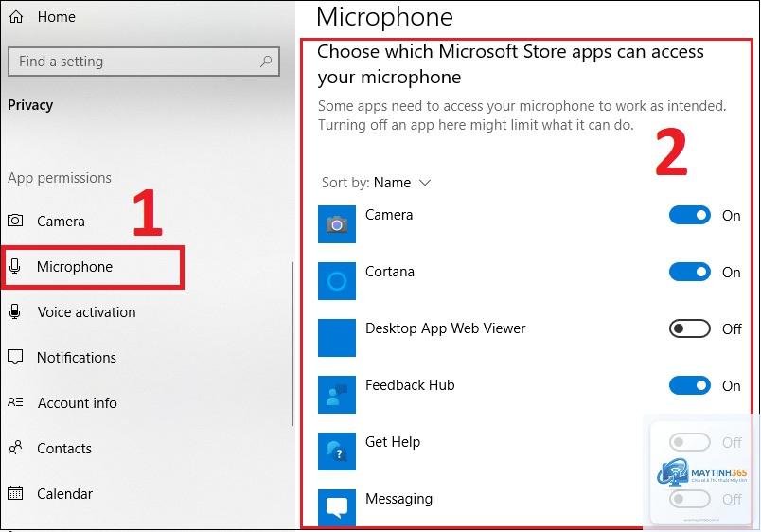This screenshot has width=761, height=532.
Task: Click the Desktop App Web Viewer tile
Action: tap(337, 338)
